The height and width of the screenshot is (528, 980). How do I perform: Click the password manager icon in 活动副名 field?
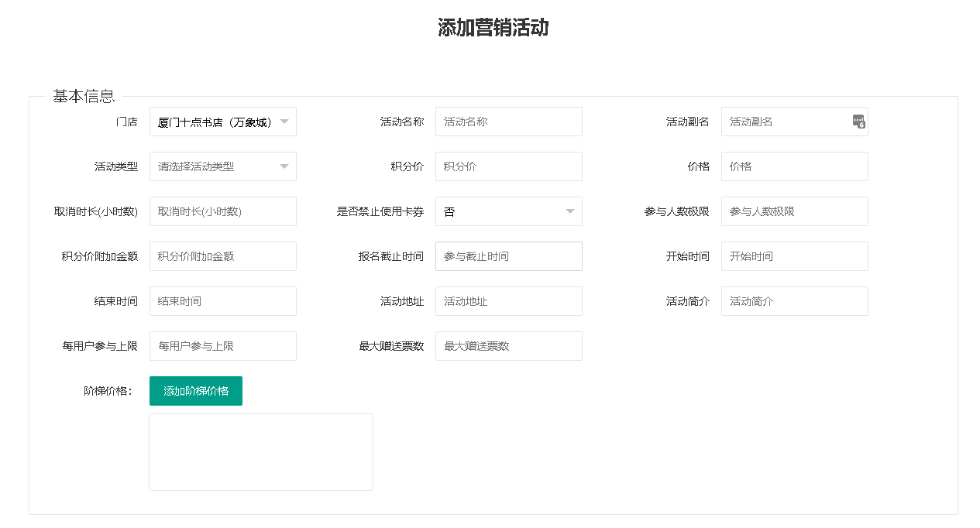(x=858, y=122)
